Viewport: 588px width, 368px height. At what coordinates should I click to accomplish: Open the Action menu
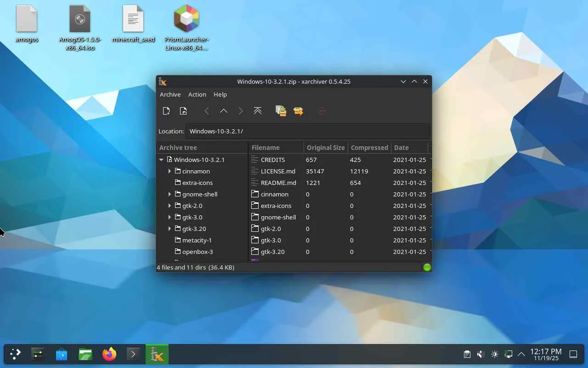click(x=197, y=94)
